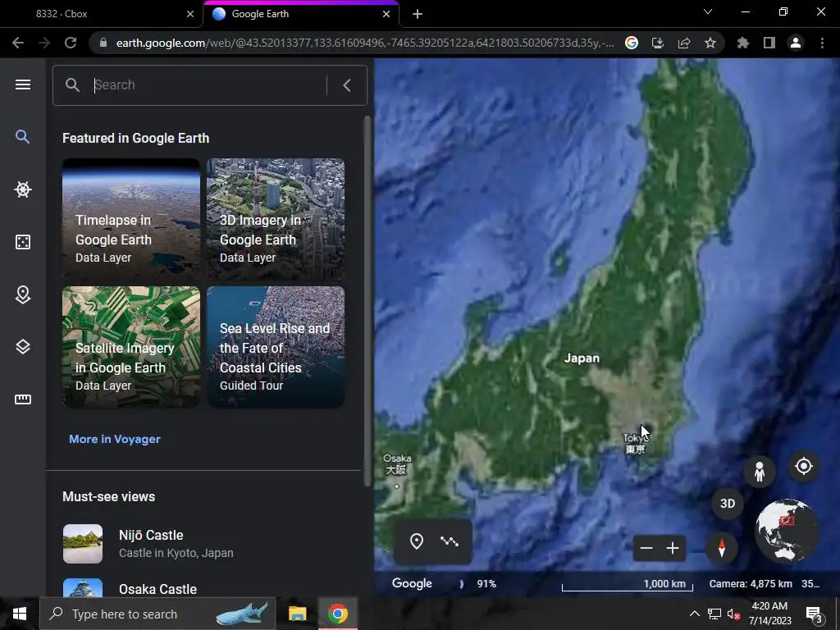Image resolution: width=840 pixels, height=630 pixels.
Task: Select the Google Earth browser tab
Action: (300, 14)
